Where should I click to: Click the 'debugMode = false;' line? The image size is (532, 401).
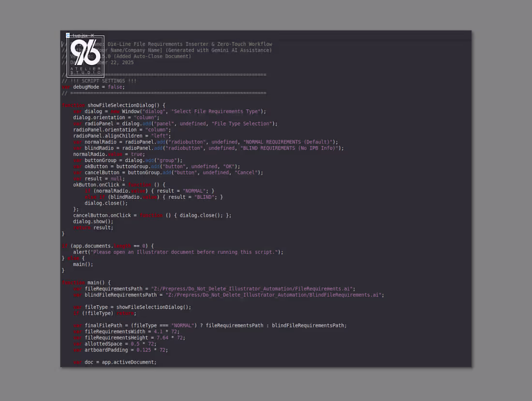(93, 87)
